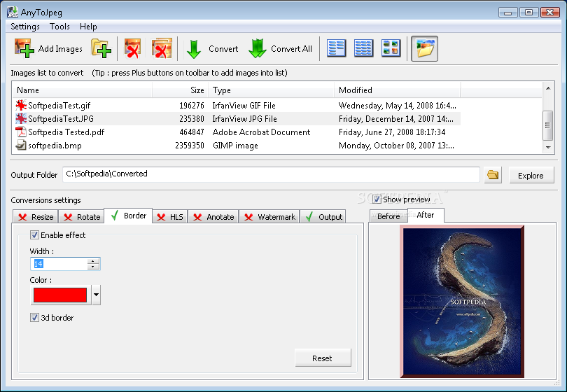Select the After preview tab
Viewport: 567px width, 392px height.
click(x=426, y=215)
